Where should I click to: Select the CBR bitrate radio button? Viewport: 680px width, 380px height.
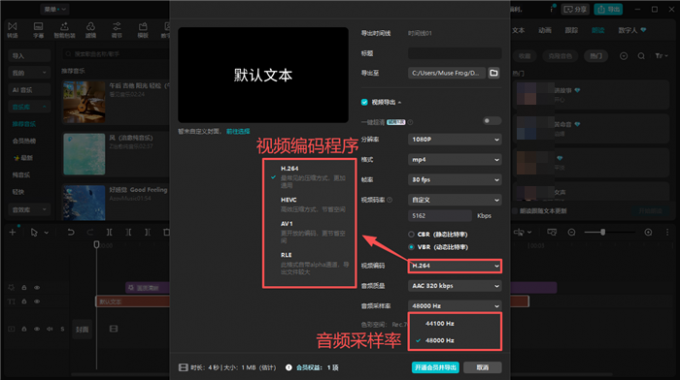click(x=411, y=234)
